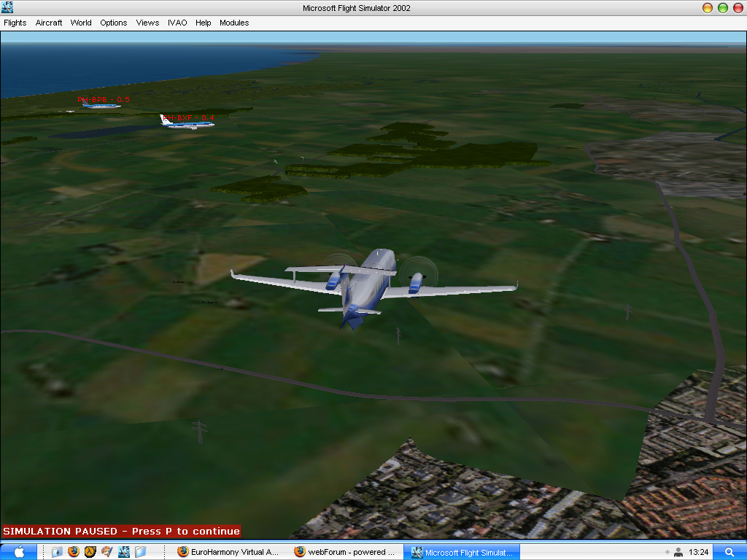Launch the paint palette quick launch icon

pyautogui.click(x=107, y=551)
